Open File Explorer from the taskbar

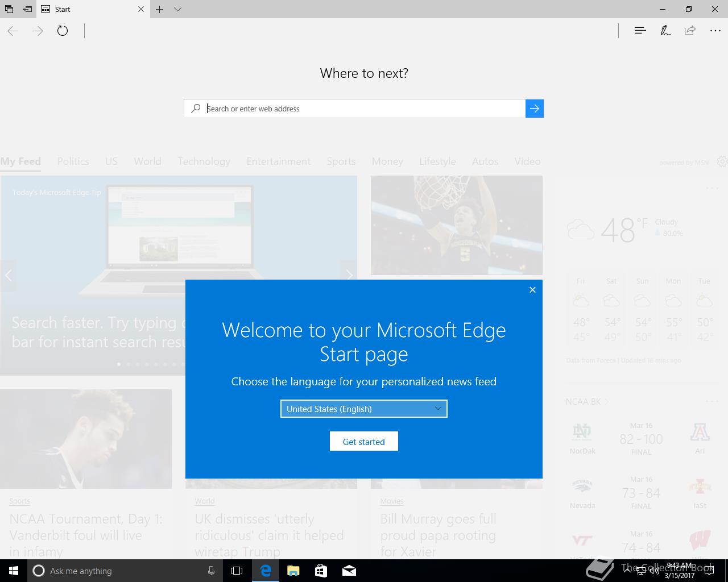click(293, 571)
